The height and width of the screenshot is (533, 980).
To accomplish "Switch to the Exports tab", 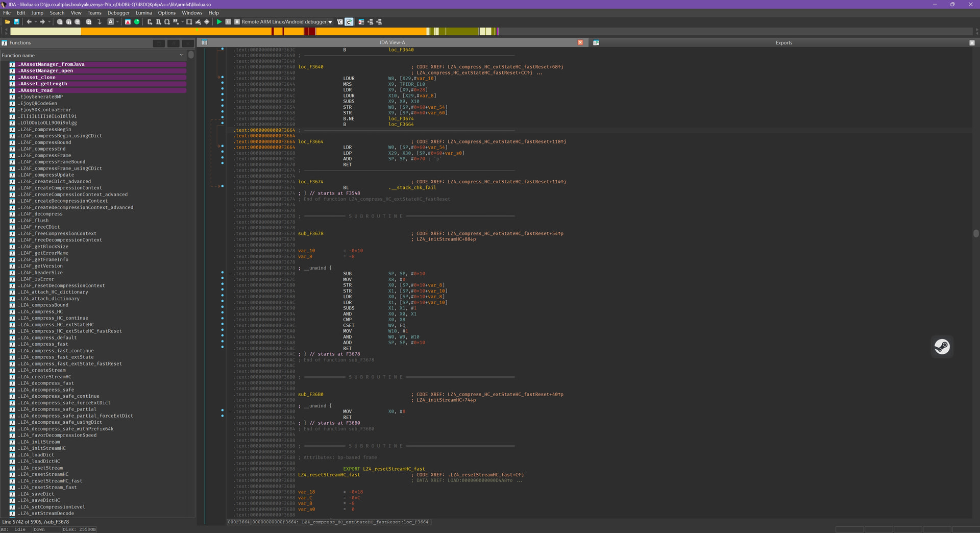I will pos(783,43).
